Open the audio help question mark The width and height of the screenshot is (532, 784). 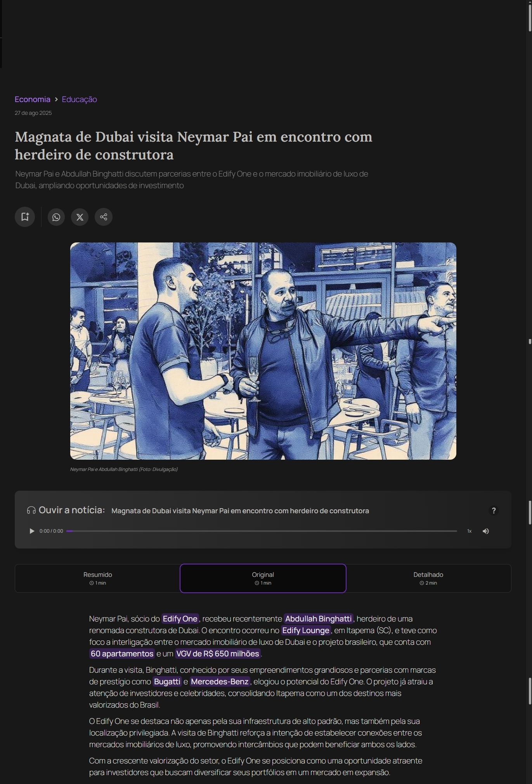tap(494, 511)
